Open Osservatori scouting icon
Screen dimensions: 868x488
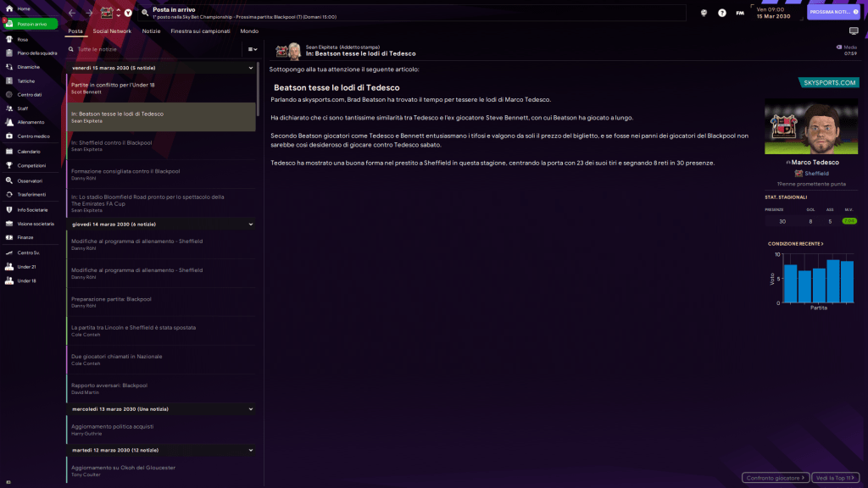(x=8, y=180)
